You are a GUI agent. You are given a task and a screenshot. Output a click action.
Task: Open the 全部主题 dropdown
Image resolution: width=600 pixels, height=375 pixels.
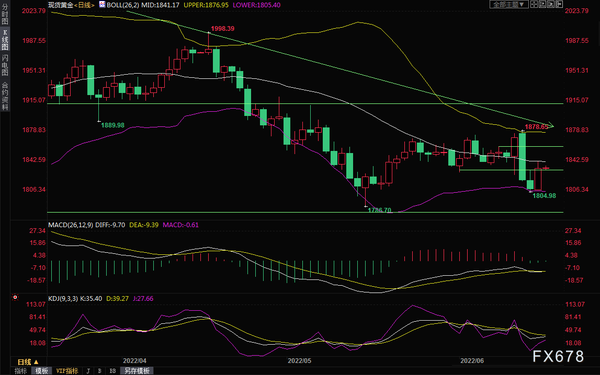(509, 5)
